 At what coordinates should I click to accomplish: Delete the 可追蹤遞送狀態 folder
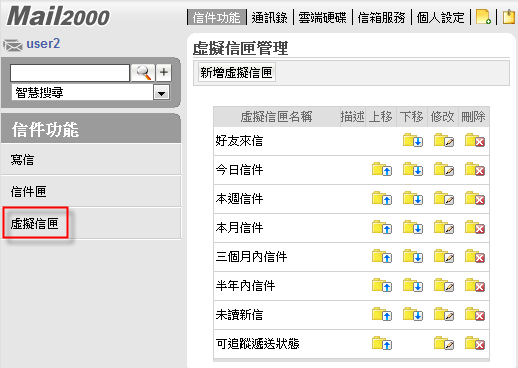click(x=475, y=343)
